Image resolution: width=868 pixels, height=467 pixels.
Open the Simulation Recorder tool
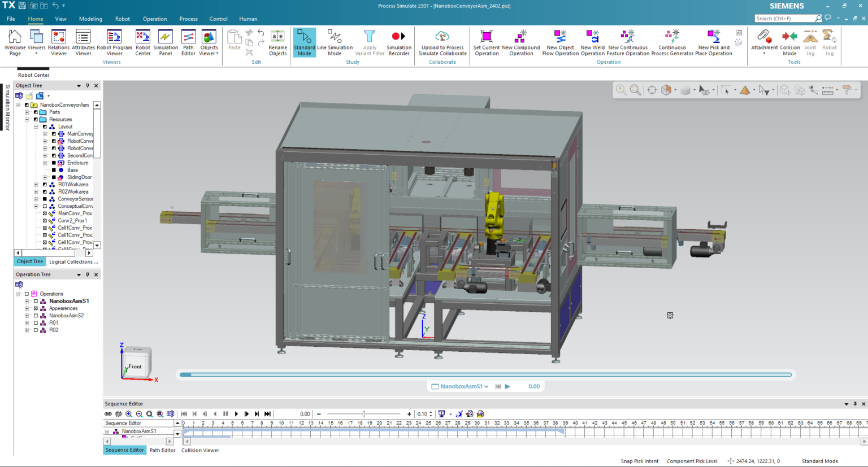pos(398,42)
